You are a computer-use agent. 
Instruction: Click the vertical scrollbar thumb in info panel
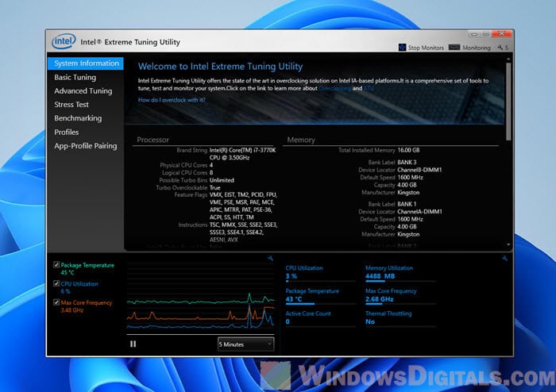tap(508, 102)
